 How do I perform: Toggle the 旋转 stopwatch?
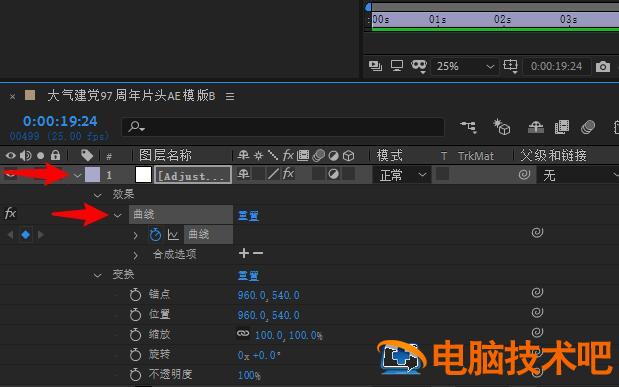coord(135,355)
